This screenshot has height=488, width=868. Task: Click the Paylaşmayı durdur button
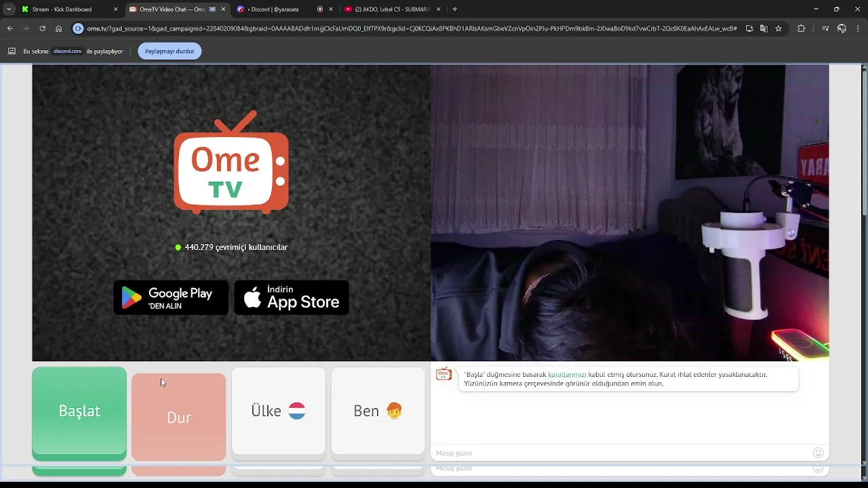coord(170,52)
